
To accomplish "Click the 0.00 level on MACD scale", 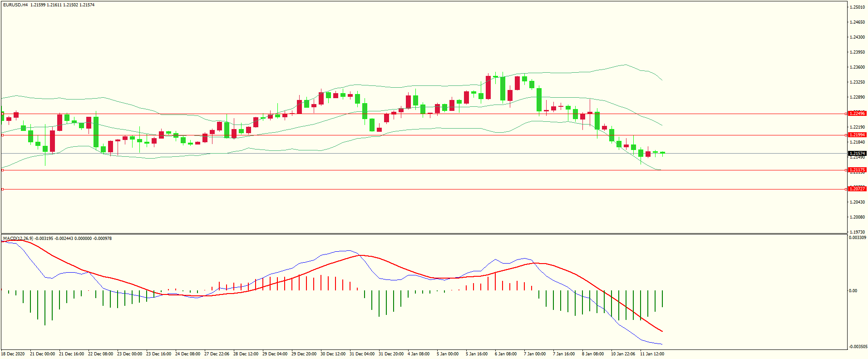I will [853, 291].
